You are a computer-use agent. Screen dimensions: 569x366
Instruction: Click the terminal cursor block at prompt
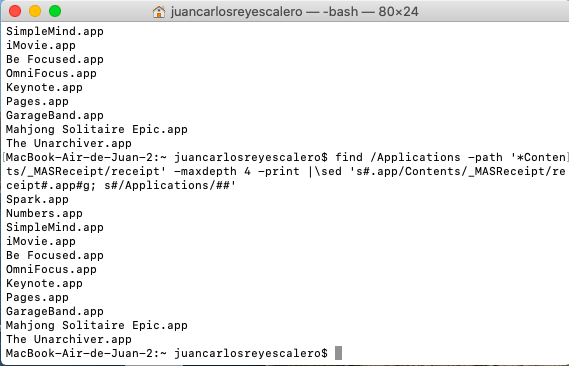tap(338, 353)
